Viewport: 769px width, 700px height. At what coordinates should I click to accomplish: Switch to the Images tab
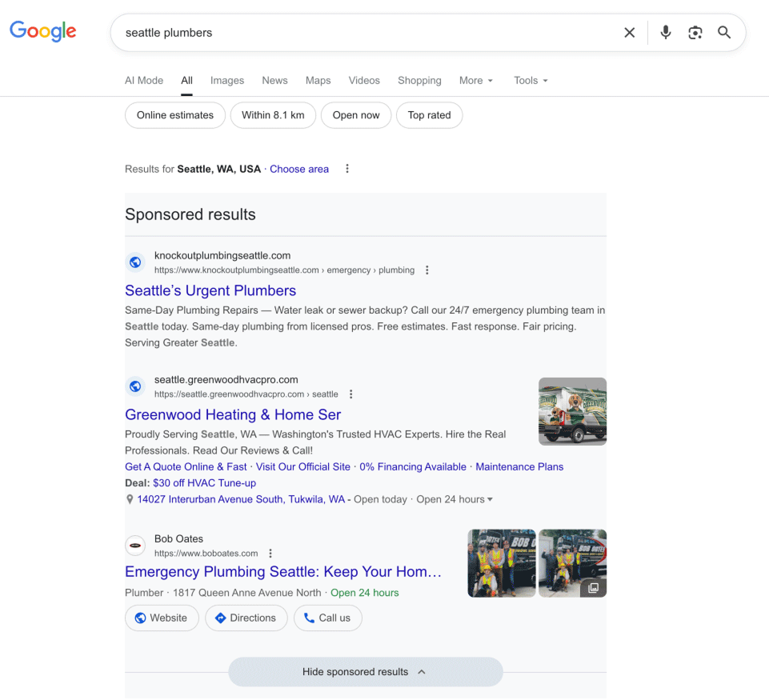tap(227, 80)
